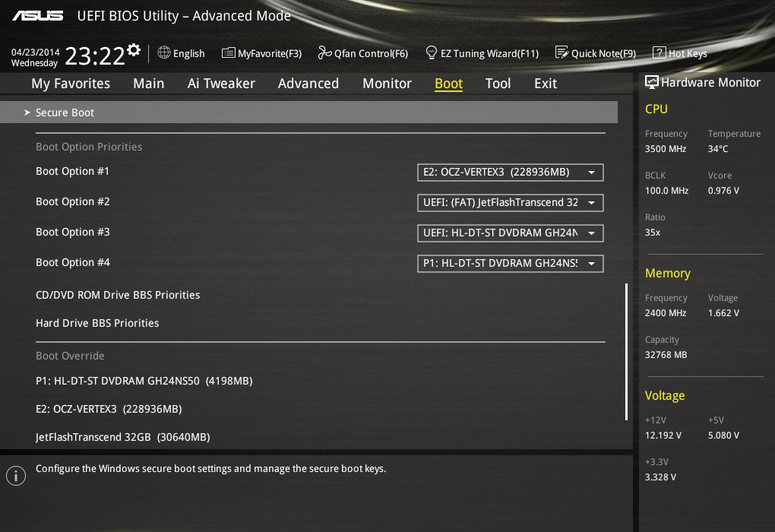Click the ASUS logo
Image resolution: width=775 pixels, height=532 pixels.
click(x=37, y=16)
